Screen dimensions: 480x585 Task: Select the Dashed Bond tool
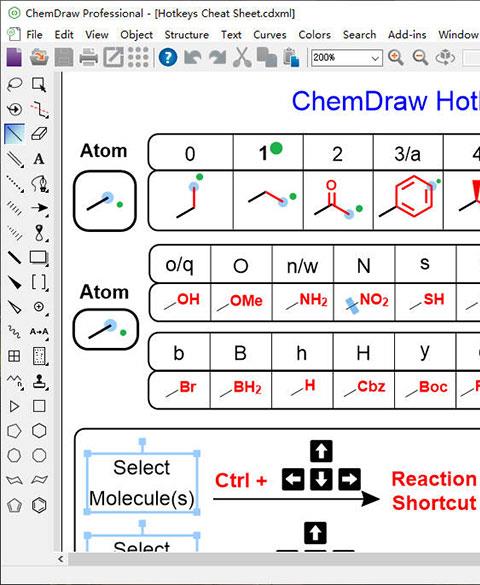point(15,183)
